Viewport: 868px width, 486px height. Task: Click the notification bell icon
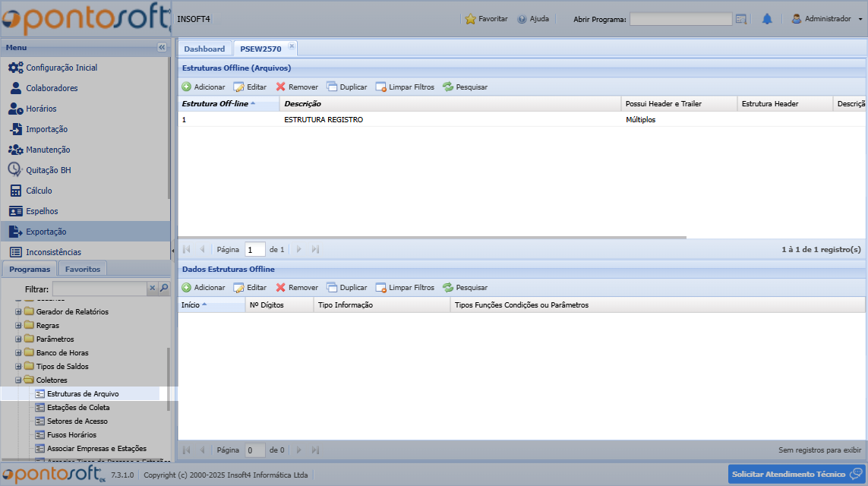pyautogui.click(x=767, y=19)
